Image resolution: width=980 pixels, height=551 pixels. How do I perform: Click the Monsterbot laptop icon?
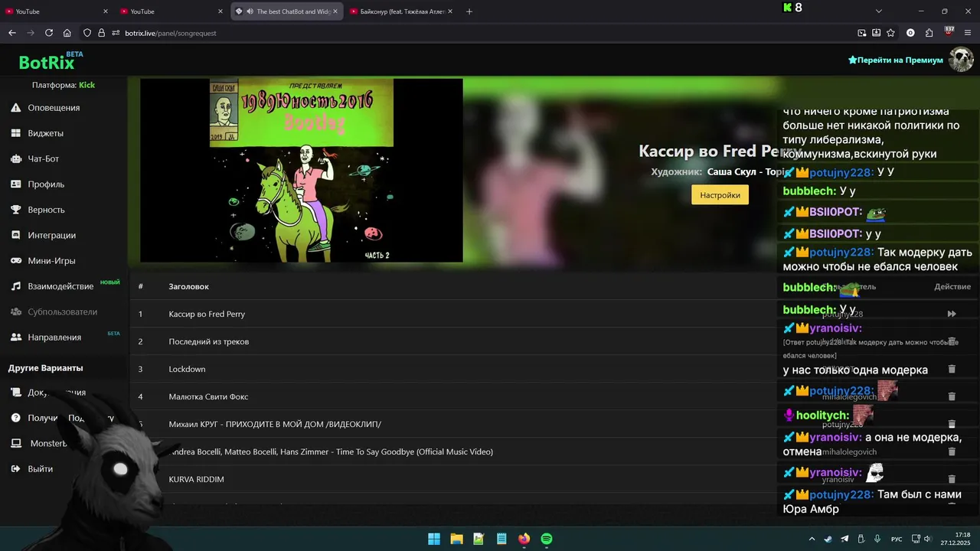click(x=15, y=443)
